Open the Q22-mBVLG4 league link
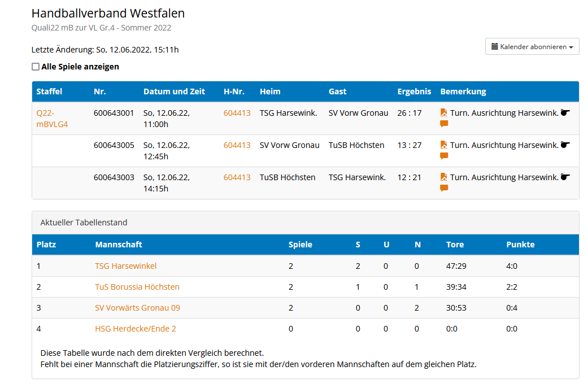588x388 pixels. pyautogui.click(x=52, y=118)
